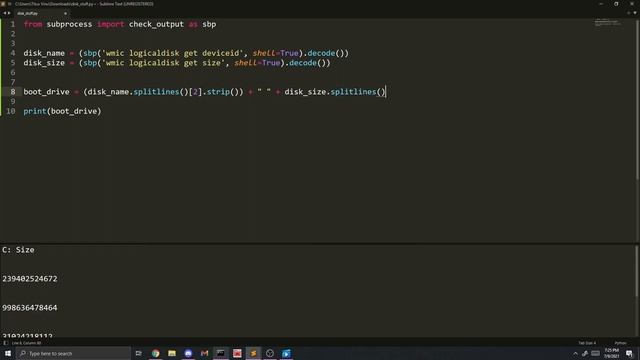
Task: Click line number 5 in gutter
Action: coord(13,63)
